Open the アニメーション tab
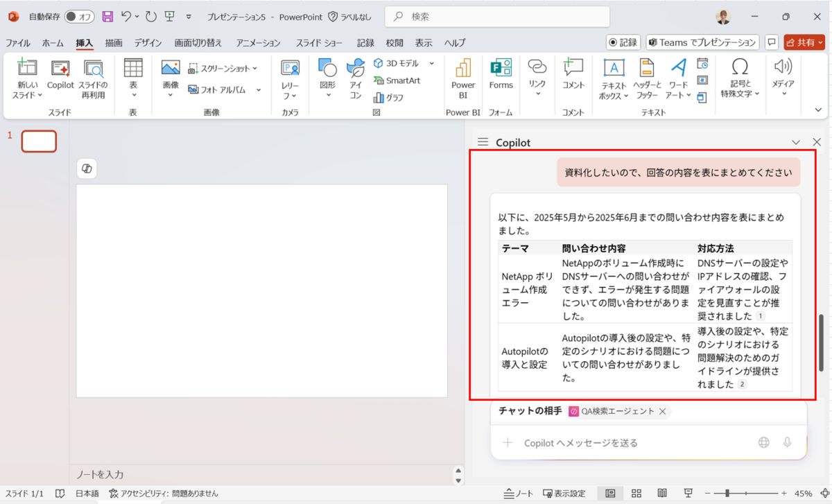This screenshot has width=832, height=504. coord(258,43)
